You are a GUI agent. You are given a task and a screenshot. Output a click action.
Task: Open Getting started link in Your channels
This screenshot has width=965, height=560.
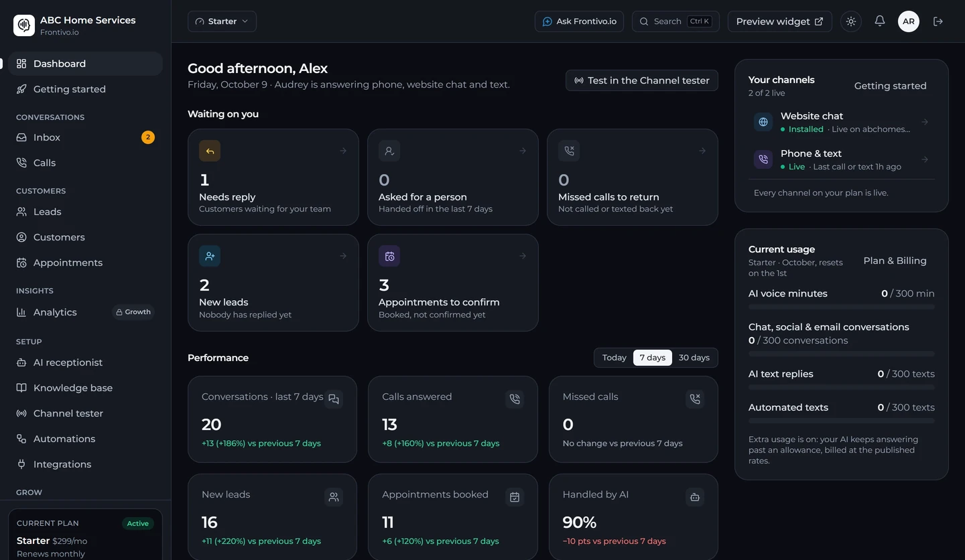coord(890,86)
